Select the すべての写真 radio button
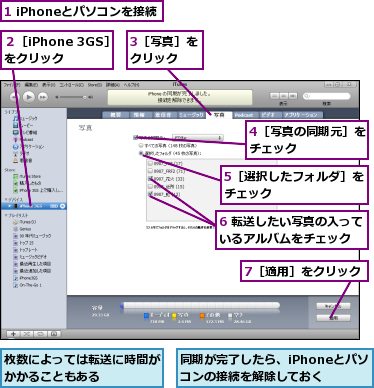The image size is (374, 388). pos(141,145)
